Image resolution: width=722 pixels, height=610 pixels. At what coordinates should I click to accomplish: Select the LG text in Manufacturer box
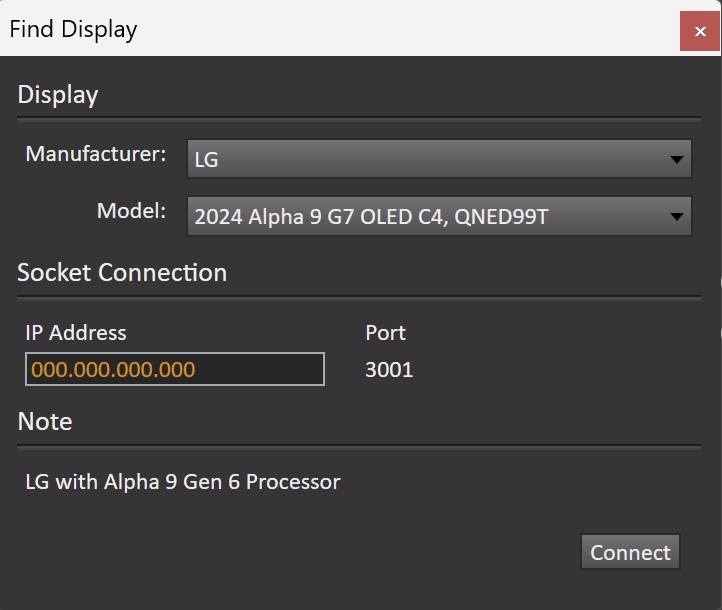click(206, 160)
